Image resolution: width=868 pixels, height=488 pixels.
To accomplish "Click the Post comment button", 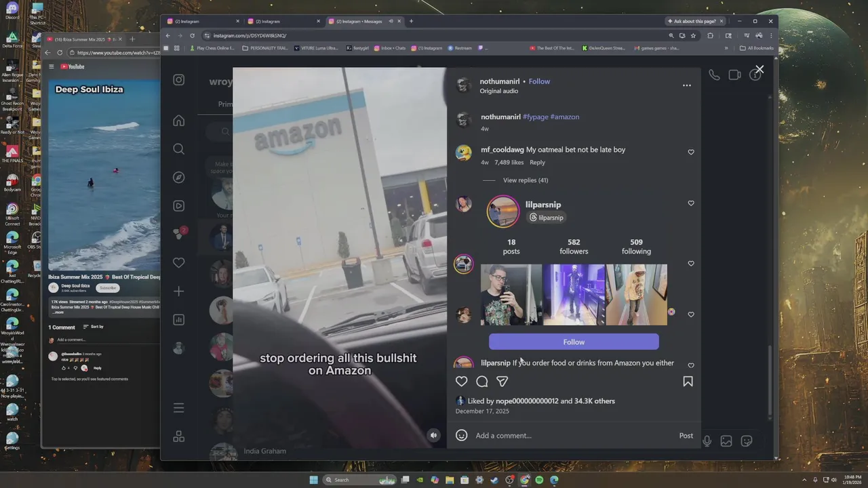I will [x=686, y=435].
